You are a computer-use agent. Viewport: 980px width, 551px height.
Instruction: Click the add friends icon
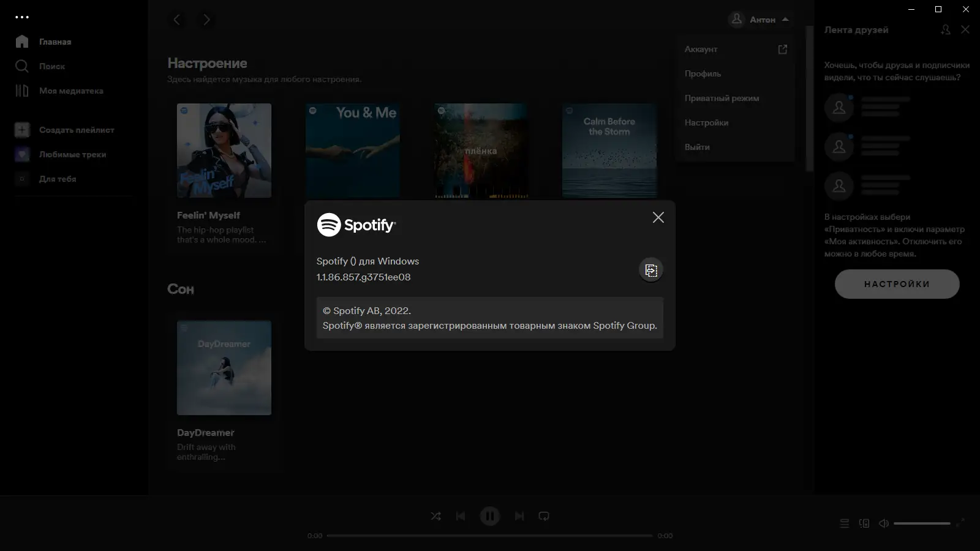tap(946, 29)
